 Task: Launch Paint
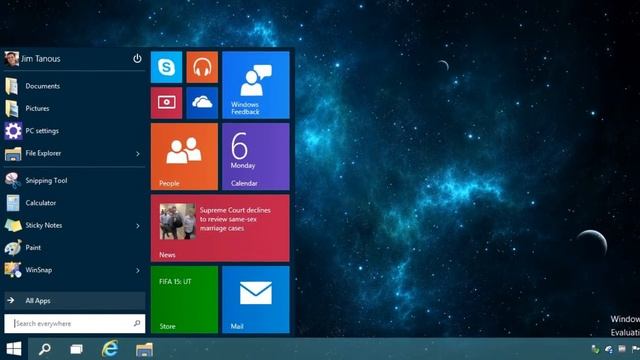click(74, 248)
